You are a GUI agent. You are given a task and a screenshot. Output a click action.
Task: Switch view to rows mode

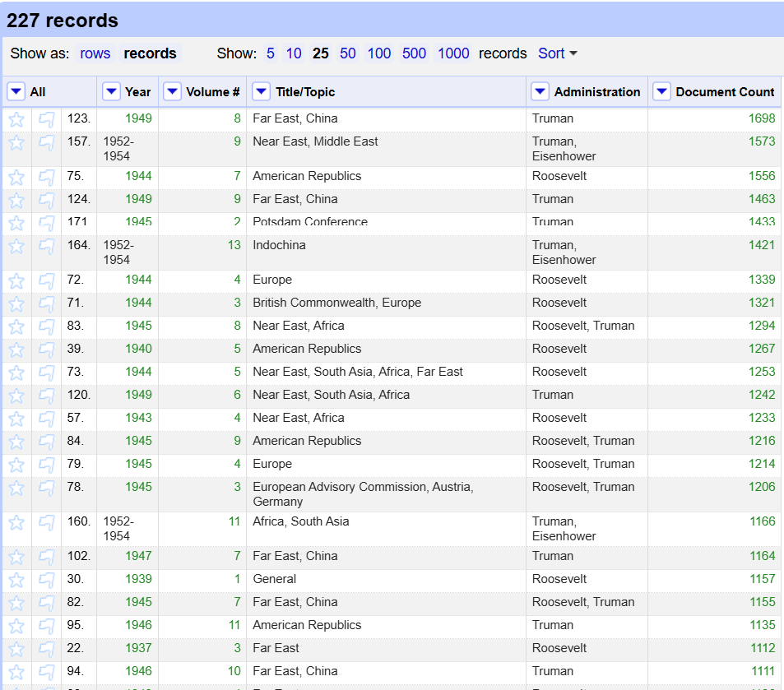pos(95,53)
